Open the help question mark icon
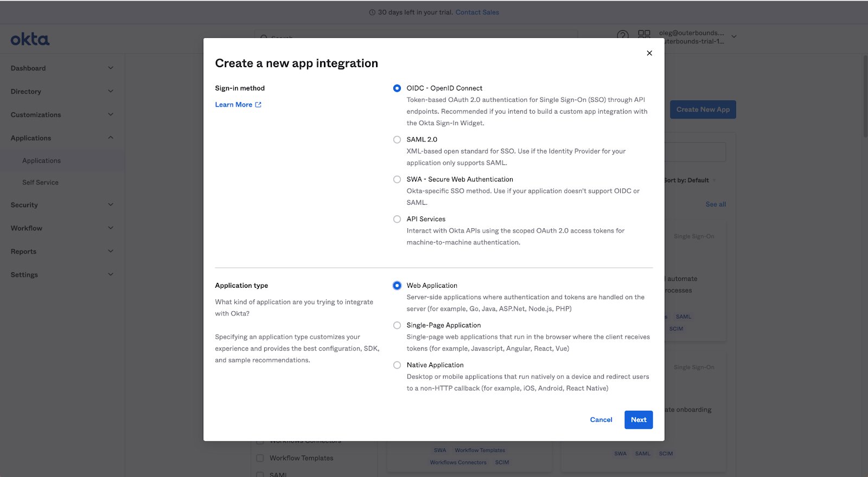Viewport: 868px width, 477px height. (x=623, y=35)
